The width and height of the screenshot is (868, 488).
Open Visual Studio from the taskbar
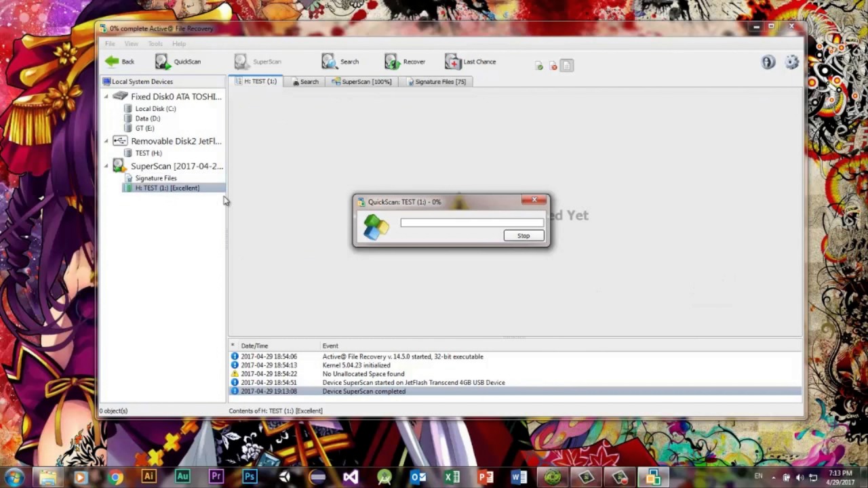[x=351, y=477]
